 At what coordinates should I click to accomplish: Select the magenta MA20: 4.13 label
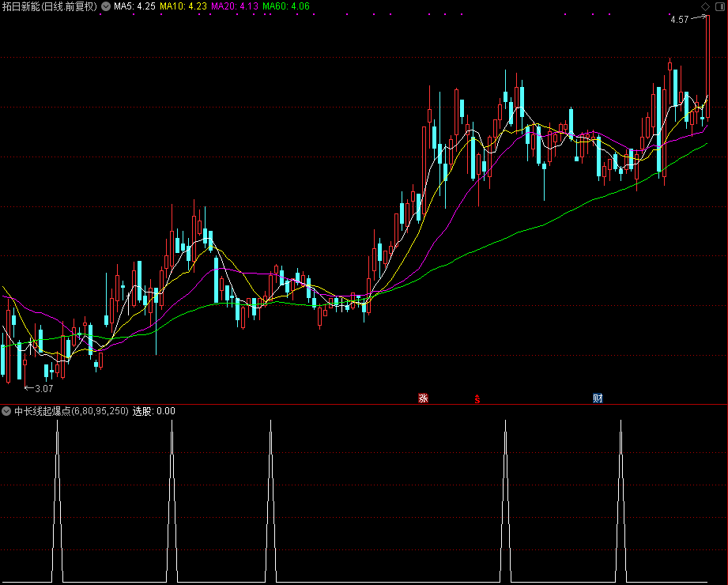click(235, 6)
